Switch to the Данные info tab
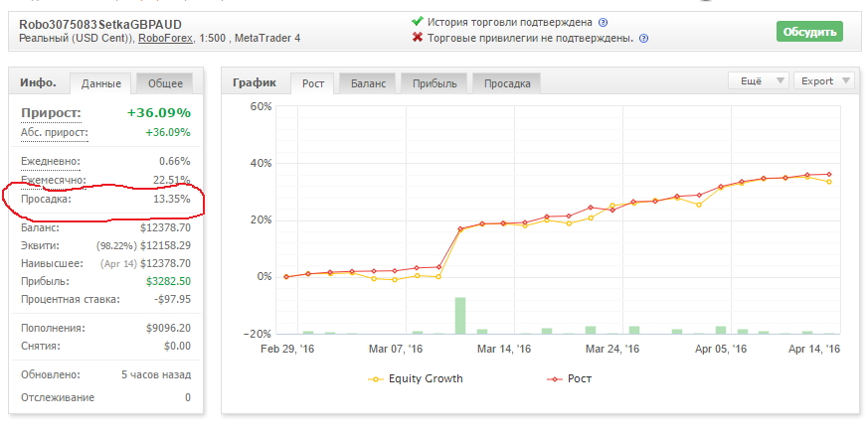868x435 pixels. (x=100, y=83)
